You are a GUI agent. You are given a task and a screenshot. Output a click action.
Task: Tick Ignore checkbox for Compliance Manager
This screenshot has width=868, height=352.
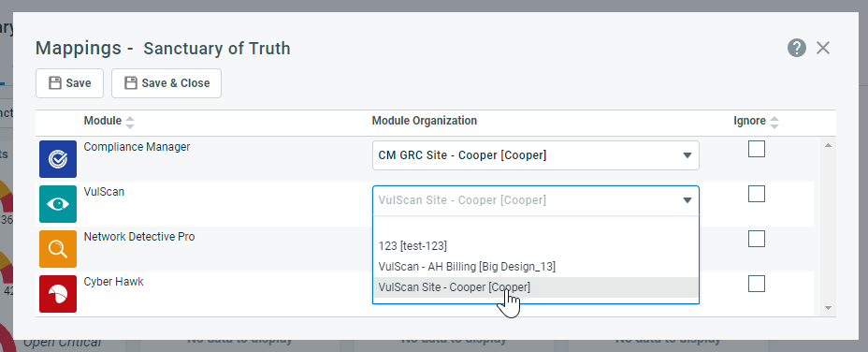click(757, 149)
